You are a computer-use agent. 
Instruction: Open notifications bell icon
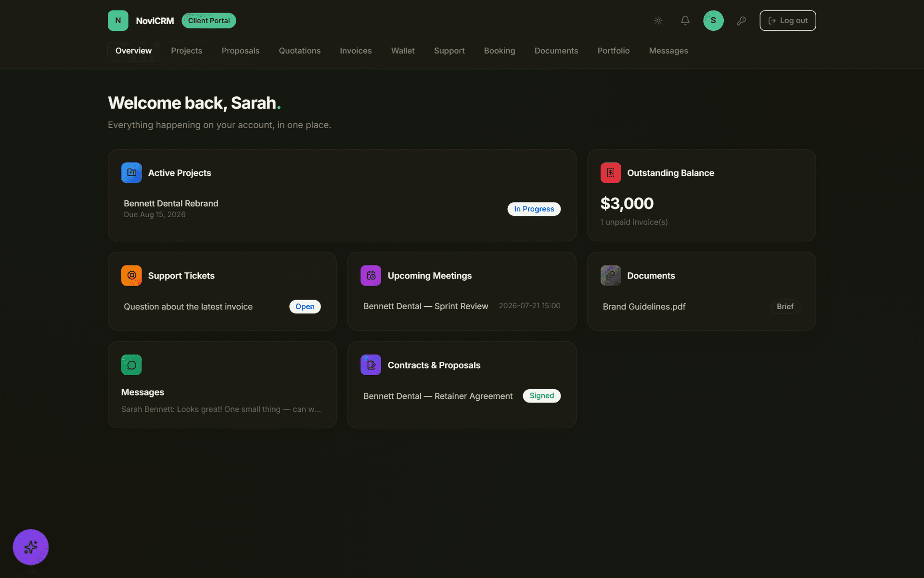685,21
